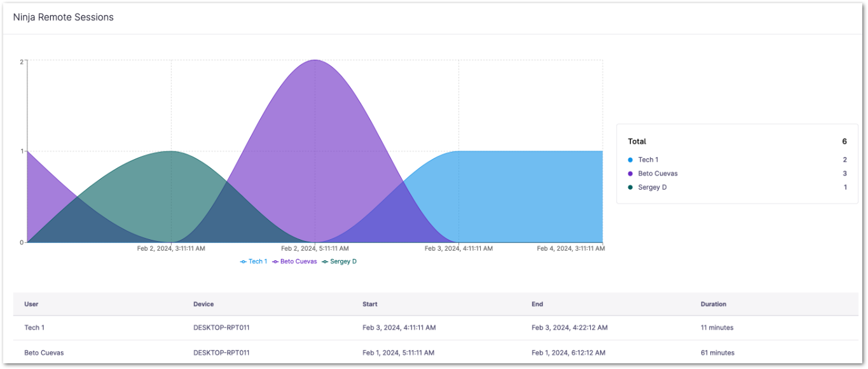Viewport: 868px width, 369px height.
Task: Click green dot beside Sergey D in Total panel
Action: click(x=630, y=188)
